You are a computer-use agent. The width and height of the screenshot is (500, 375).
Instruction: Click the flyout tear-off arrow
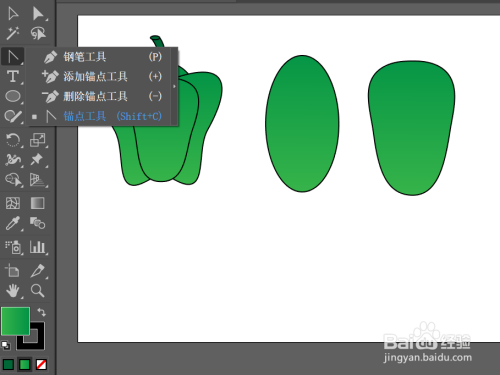174,86
